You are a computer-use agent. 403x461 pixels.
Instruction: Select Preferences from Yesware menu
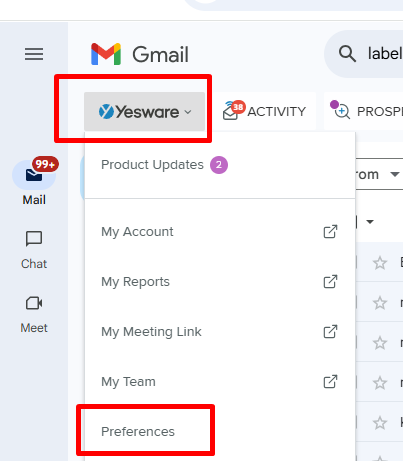(x=138, y=431)
